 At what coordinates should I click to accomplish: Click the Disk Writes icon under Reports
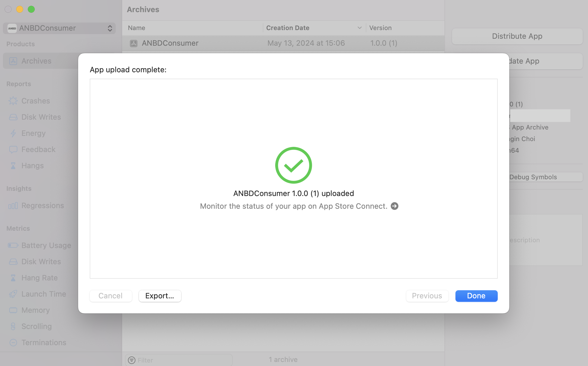(x=13, y=117)
